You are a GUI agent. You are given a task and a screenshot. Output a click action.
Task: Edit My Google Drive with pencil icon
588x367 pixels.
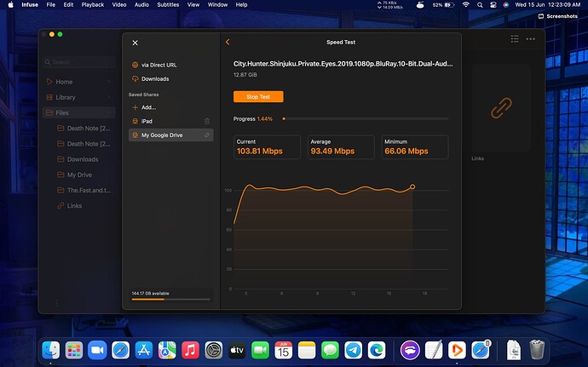point(207,135)
